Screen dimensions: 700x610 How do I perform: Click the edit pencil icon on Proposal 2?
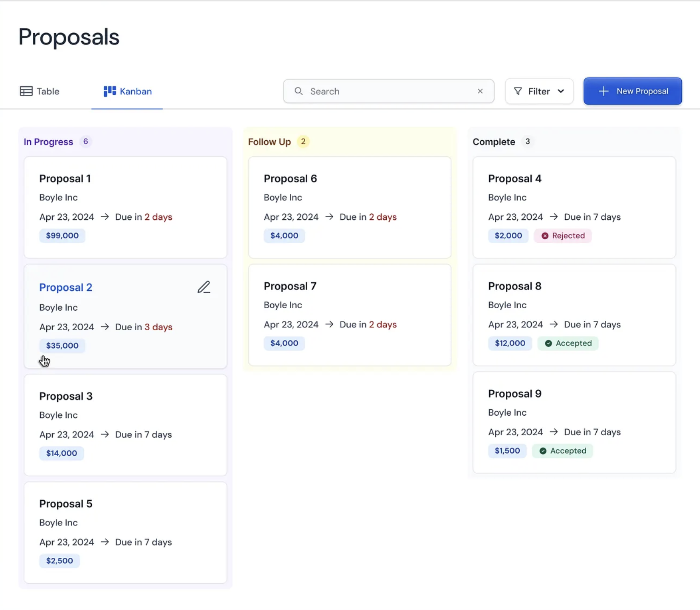pyautogui.click(x=204, y=287)
